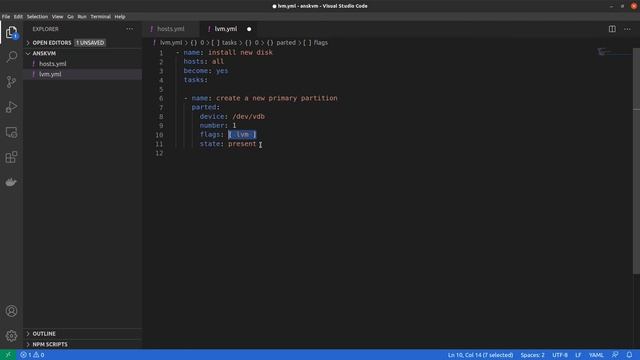Click the 'hosts: all' line
Screen dimensions: 640x360
[204, 62]
